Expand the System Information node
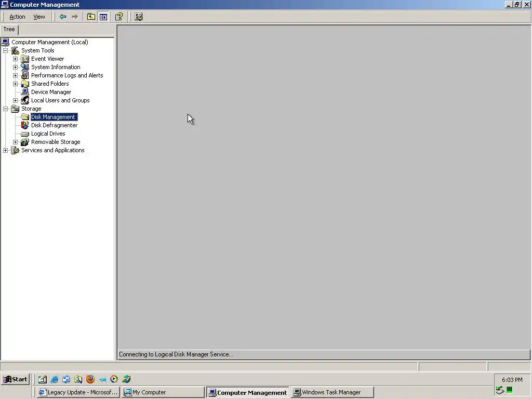Viewport: 532px width, 399px height. tap(15, 67)
